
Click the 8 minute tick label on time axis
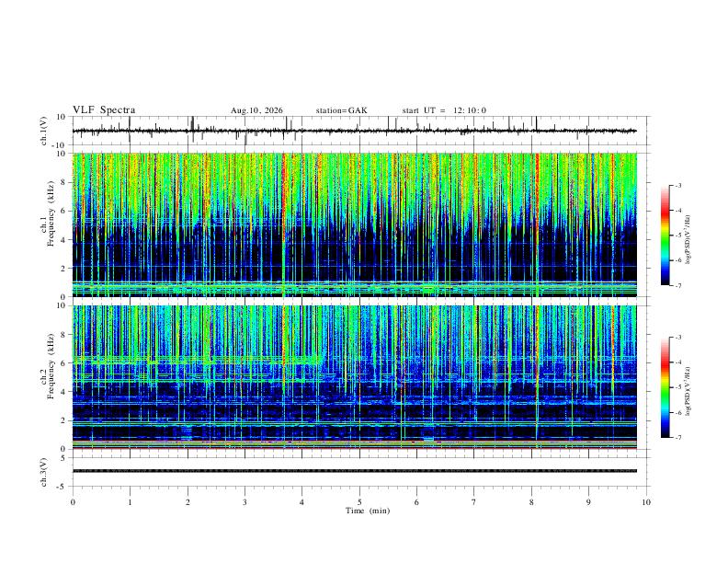pyautogui.click(x=531, y=502)
